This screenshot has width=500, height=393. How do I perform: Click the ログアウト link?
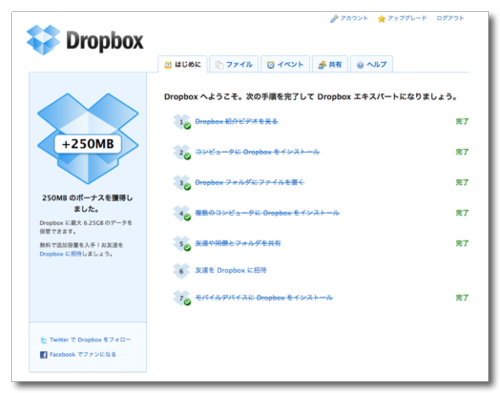[x=450, y=18]
